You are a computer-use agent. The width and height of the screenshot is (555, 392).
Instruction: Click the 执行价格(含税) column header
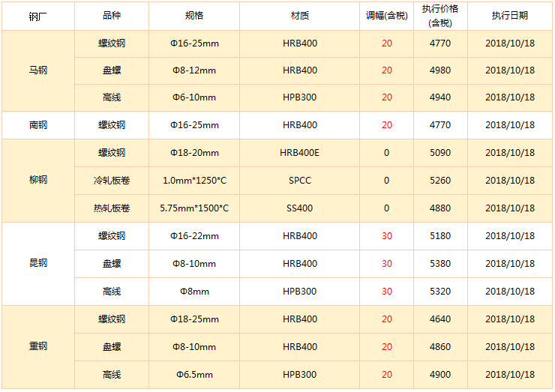(440, 16)
